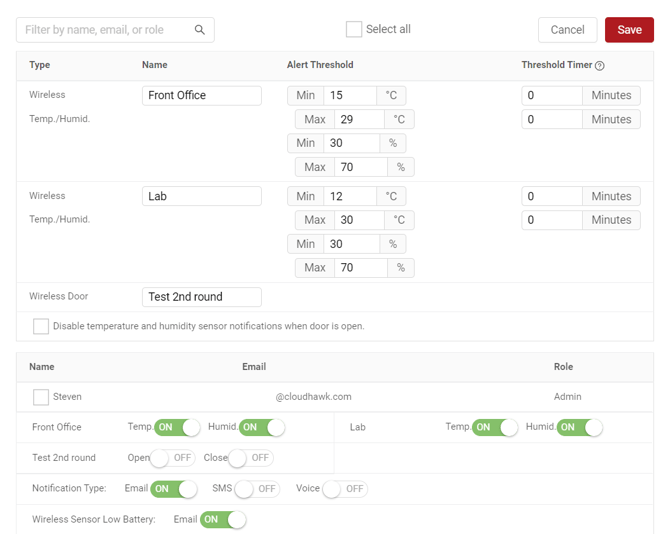Image resolution: width=670 pixels, height=534 pixels.
Task: Enable disable-notifications-when-door-open checkbox
Action: point(41,326)
